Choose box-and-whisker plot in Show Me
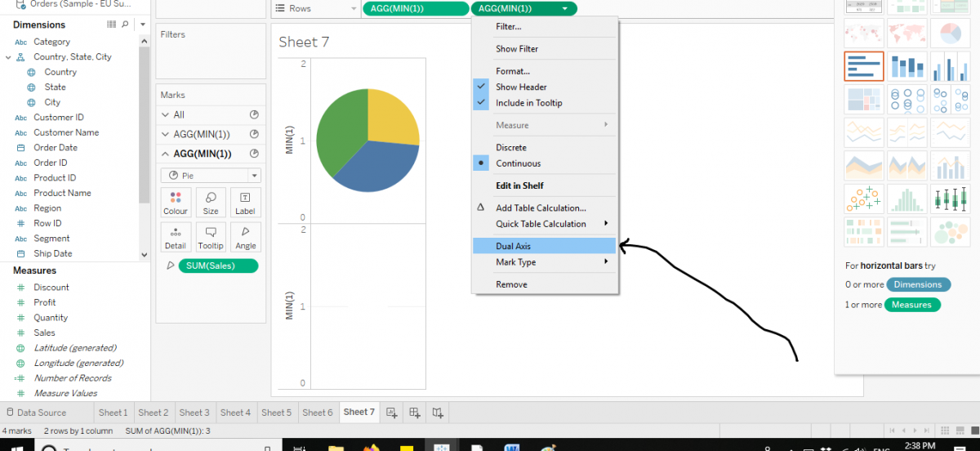 [x=950, y=199]
